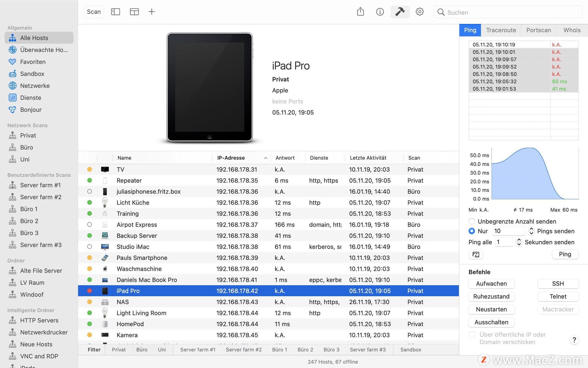Sort by the Dienste column header
The image size is (588, 368).
point(325,158)
